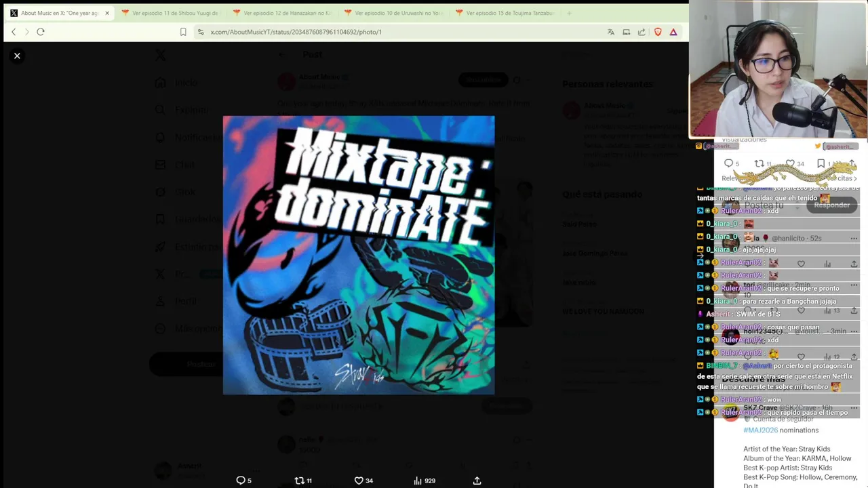Viewport: 868px width, 488px height.
Task: Click the reply bubble icon in right panel
Action: (728, 163)
